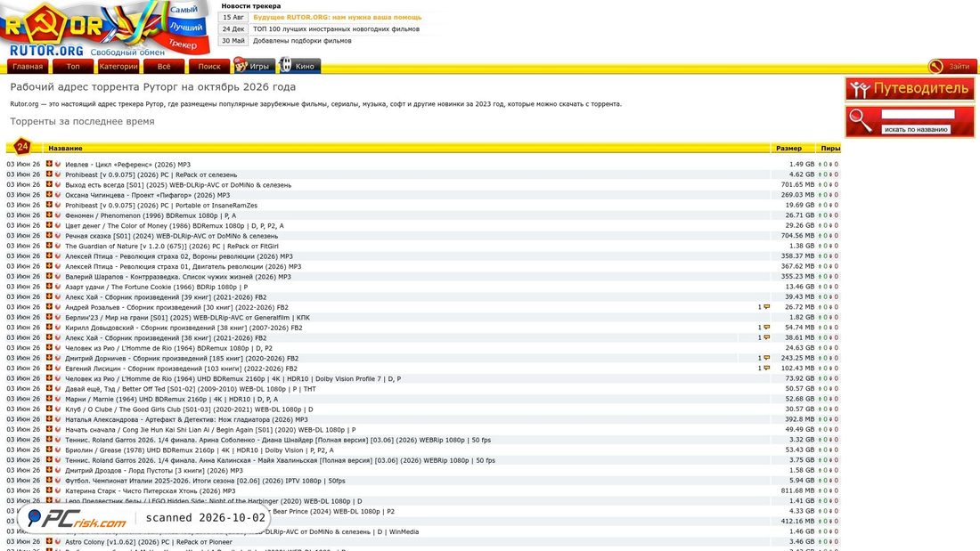Open the Кино section

pos(299,66)
